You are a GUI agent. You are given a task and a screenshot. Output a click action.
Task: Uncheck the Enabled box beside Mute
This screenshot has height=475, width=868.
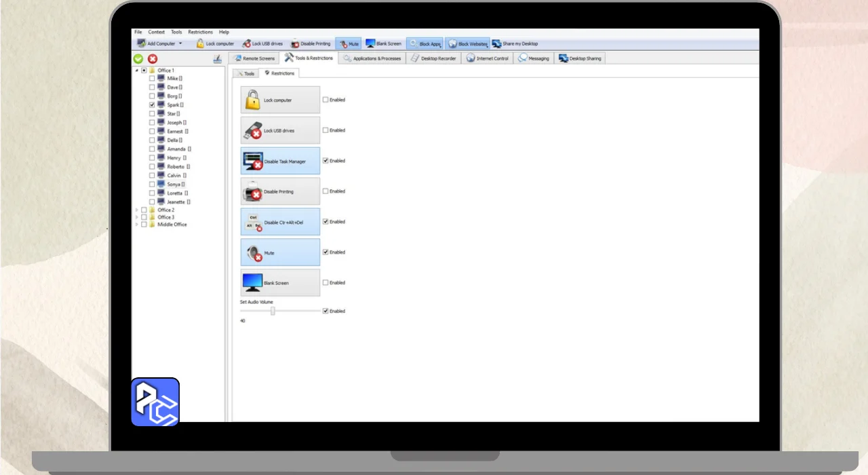[x=325, y=252]
